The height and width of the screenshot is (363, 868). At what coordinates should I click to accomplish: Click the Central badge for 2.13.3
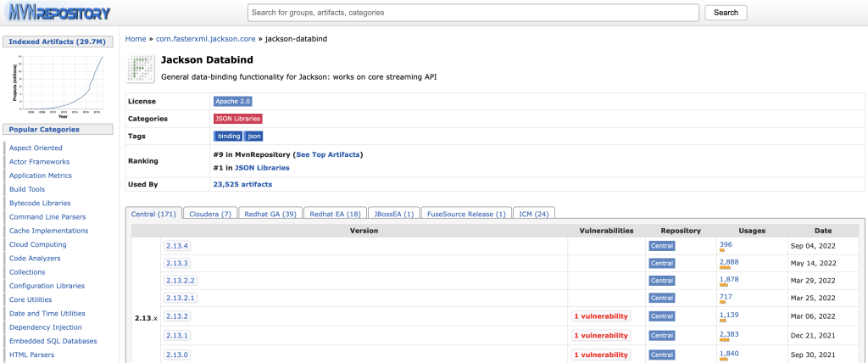pyautogui.click(x=662, y=263)
